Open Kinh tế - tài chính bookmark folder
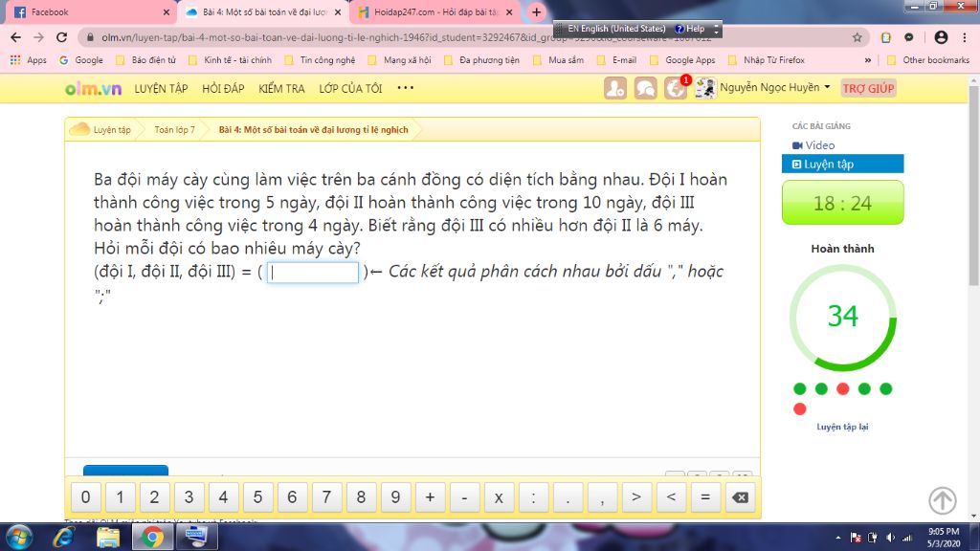Image resolution: width=980 pixels, height=551 pixels. coord(230,60)
